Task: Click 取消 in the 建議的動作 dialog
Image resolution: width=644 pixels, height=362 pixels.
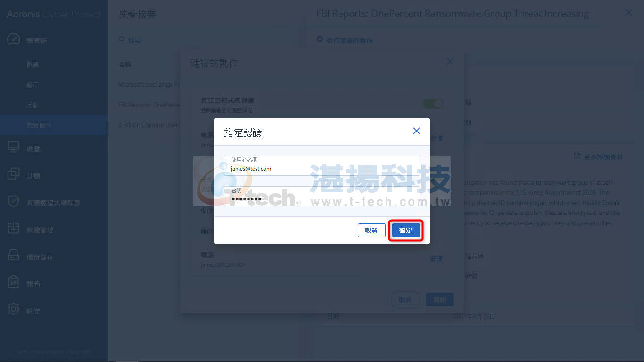Action: click(x=405, y=300)
